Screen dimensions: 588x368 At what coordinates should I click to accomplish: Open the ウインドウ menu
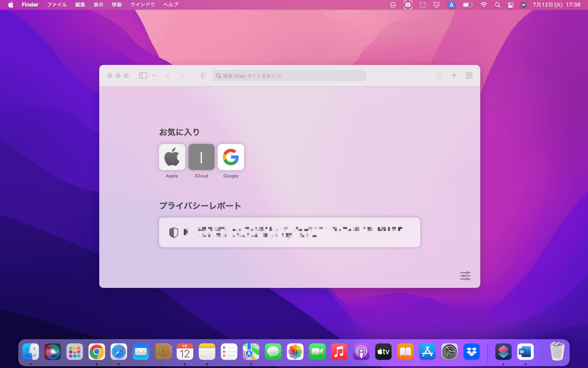(142, 5)
